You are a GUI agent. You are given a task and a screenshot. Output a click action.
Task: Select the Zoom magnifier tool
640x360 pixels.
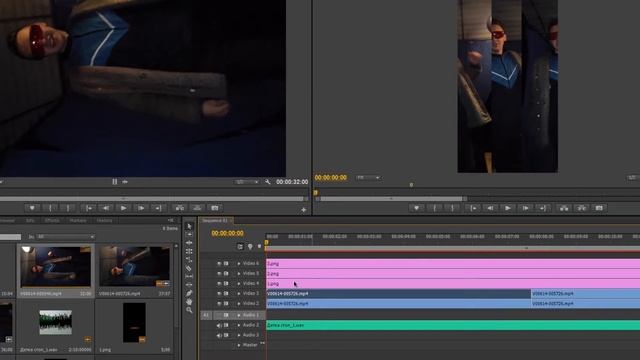pyautogui.click(x=189, y=310)
